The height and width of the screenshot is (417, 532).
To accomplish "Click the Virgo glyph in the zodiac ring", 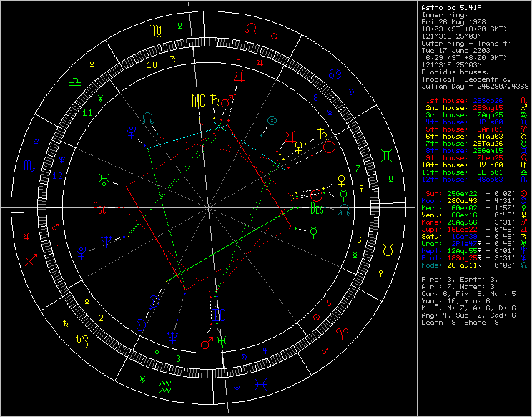I will (155, 31).
